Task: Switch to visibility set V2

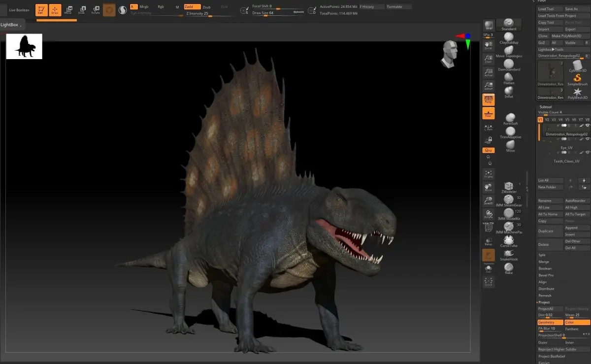Action: [547, 120]
